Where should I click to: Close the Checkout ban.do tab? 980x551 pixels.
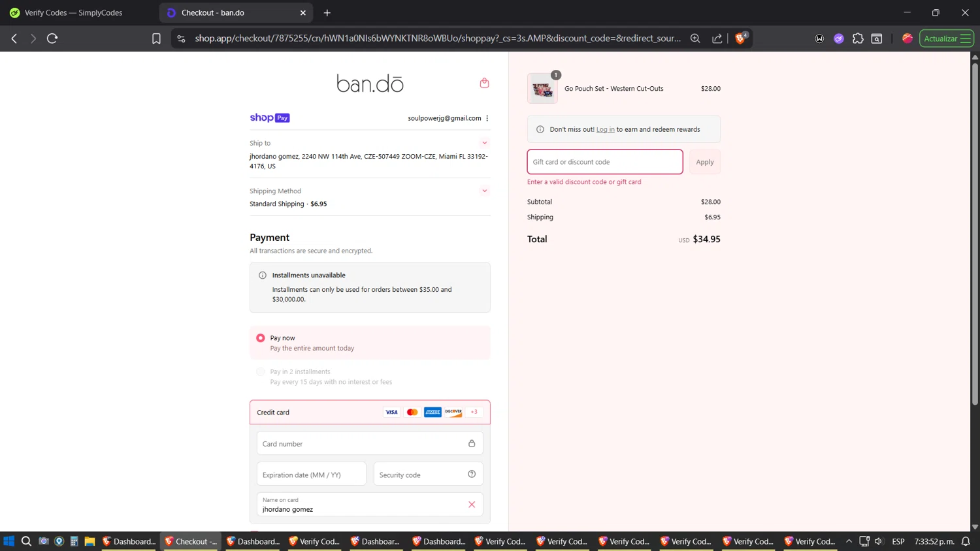303,12
